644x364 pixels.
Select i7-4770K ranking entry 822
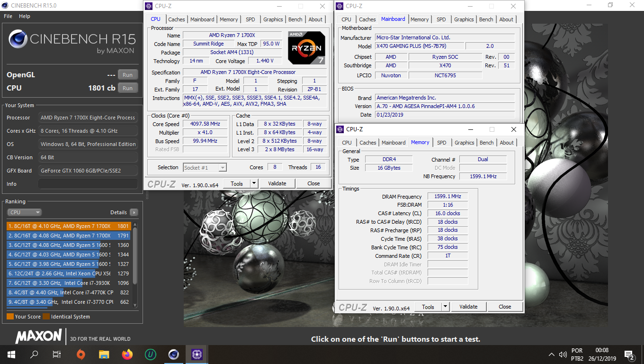[x=69, y=292]
